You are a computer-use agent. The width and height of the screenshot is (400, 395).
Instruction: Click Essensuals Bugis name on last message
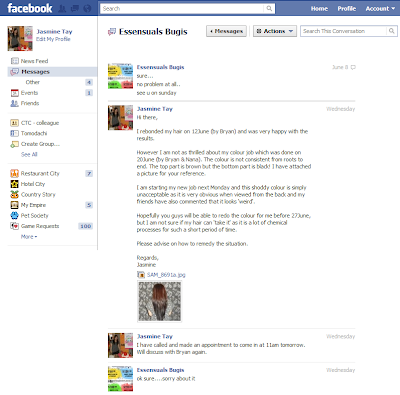(160, 370)
